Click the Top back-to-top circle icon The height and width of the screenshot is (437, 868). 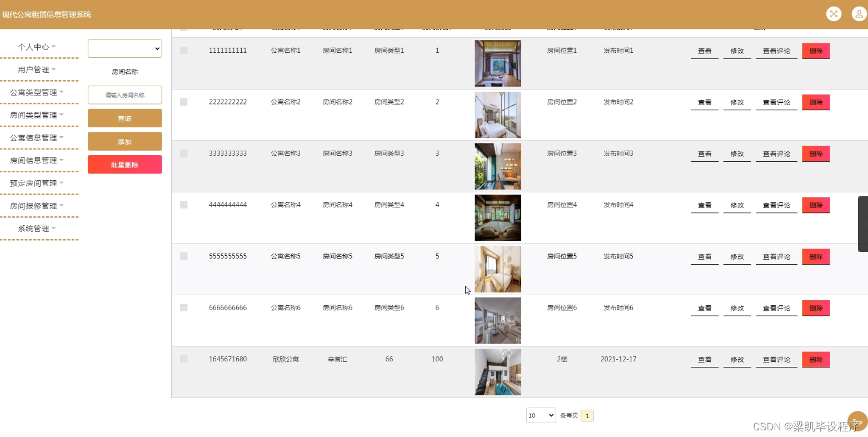tap(857, 421)
